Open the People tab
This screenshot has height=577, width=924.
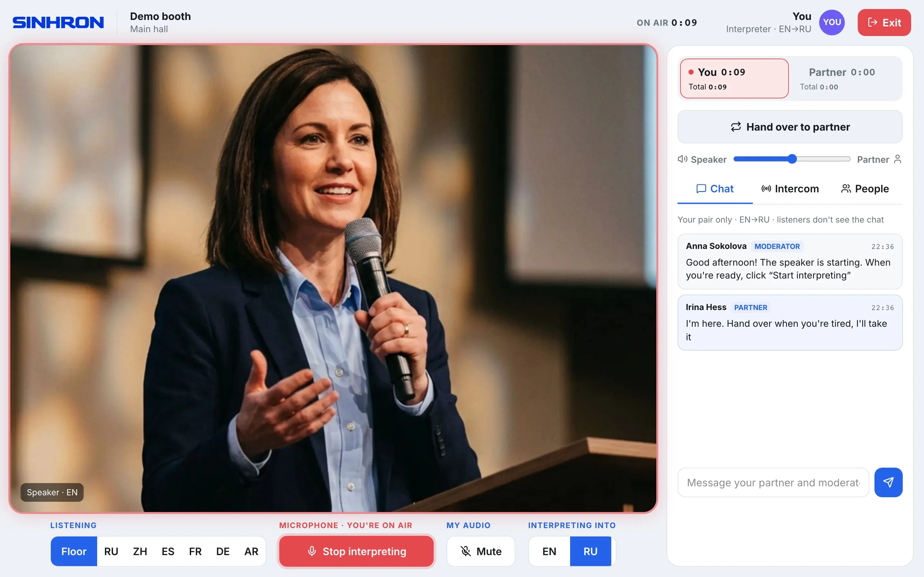[x=865, y=188]
